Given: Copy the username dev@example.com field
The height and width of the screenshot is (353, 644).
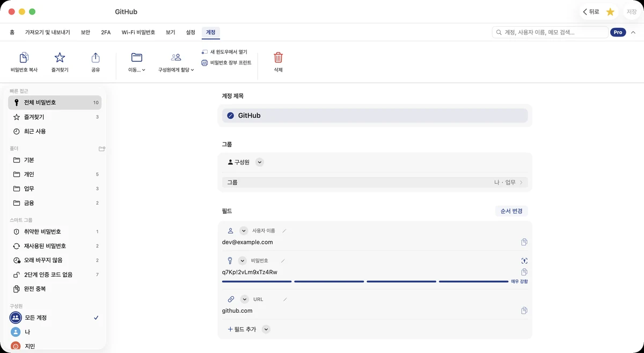Looking at the screenshot, I should pyautogui.click(x=524, y=242).
